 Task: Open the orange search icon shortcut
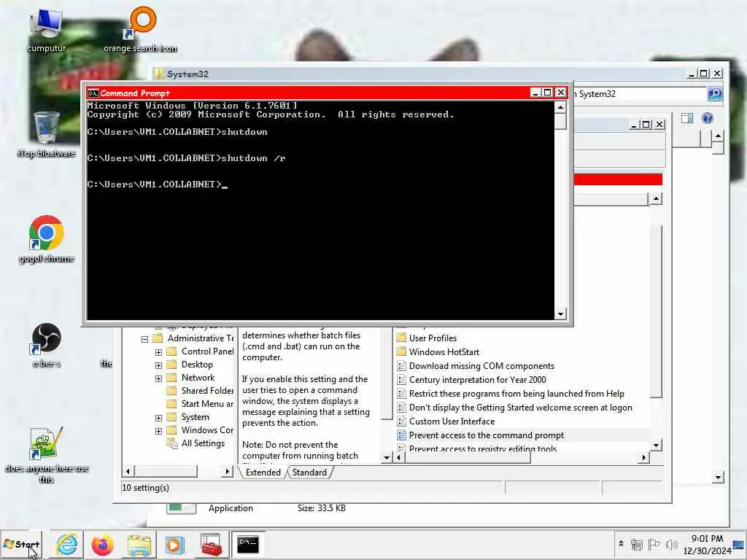[140, 29]
